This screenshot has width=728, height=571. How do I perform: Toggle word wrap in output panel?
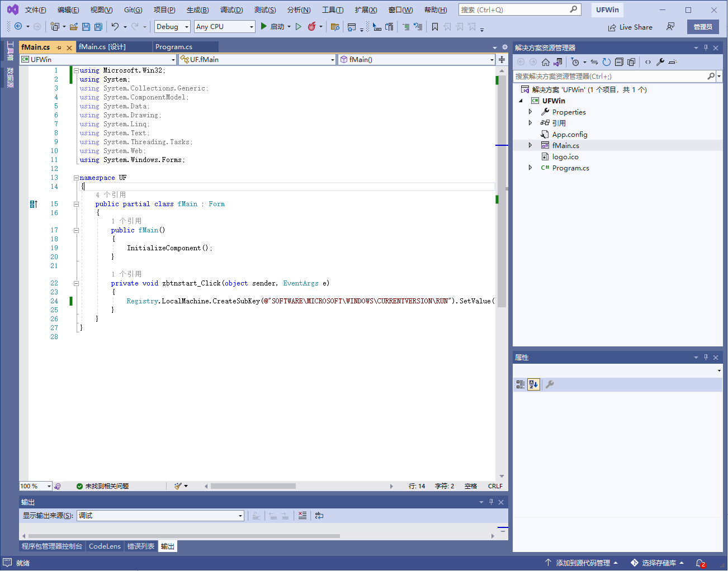pos(319,516)
